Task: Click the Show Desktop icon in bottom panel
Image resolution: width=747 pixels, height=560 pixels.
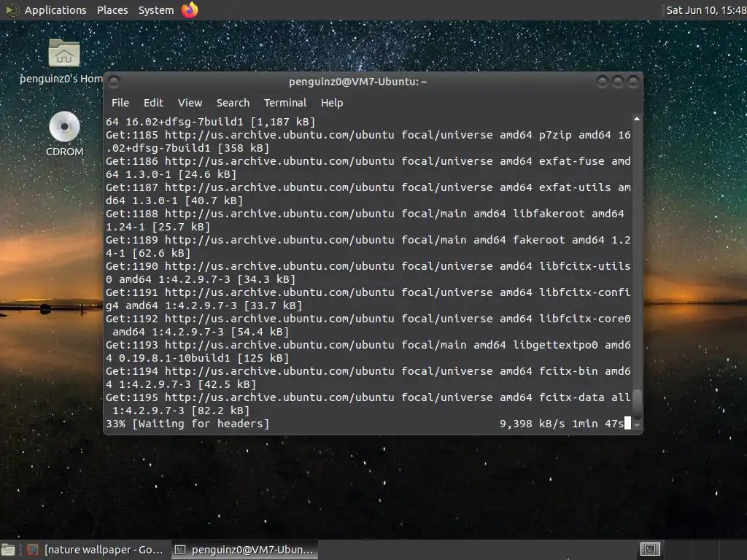Action: [8, 550]
